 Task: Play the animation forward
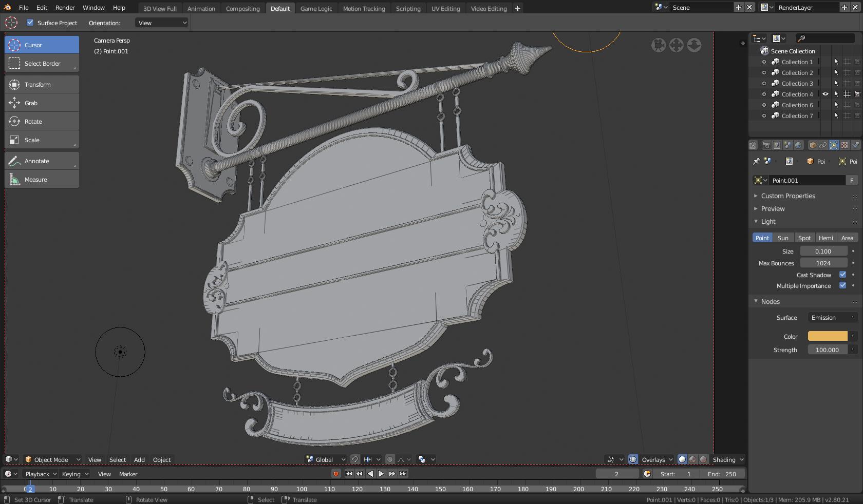pos(381,474)
